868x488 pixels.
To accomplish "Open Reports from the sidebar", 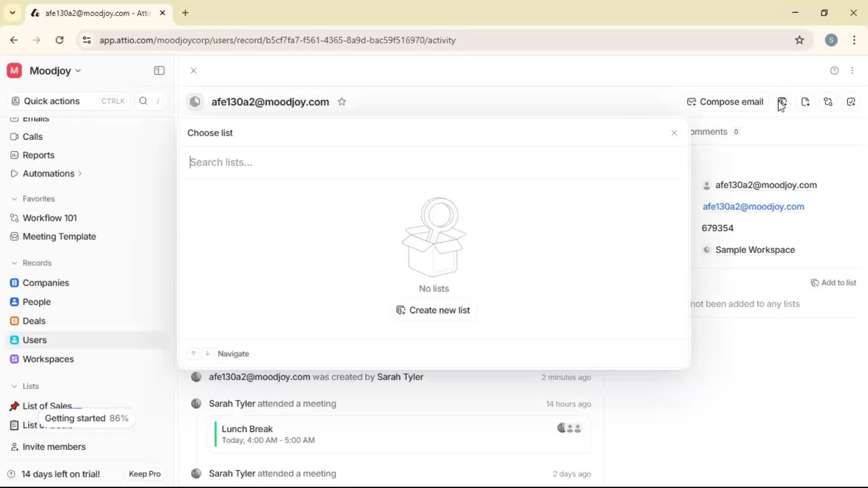I will [x=38, y=155].
